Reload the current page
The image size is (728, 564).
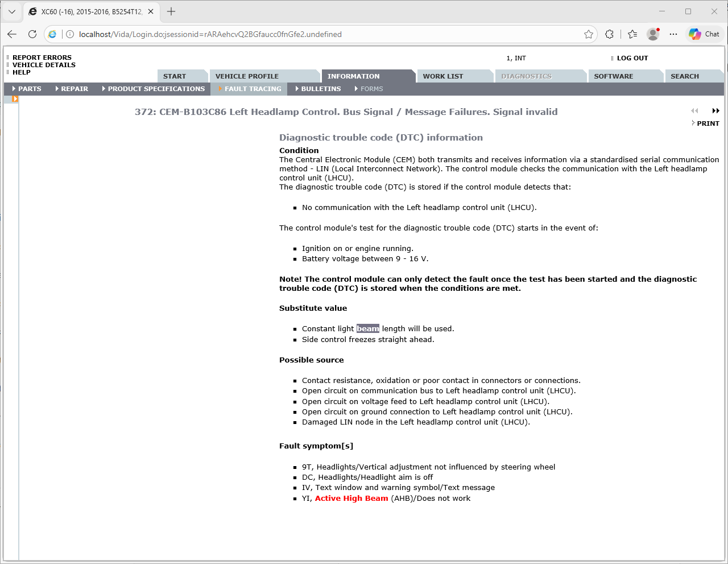(x=32, y=34)
